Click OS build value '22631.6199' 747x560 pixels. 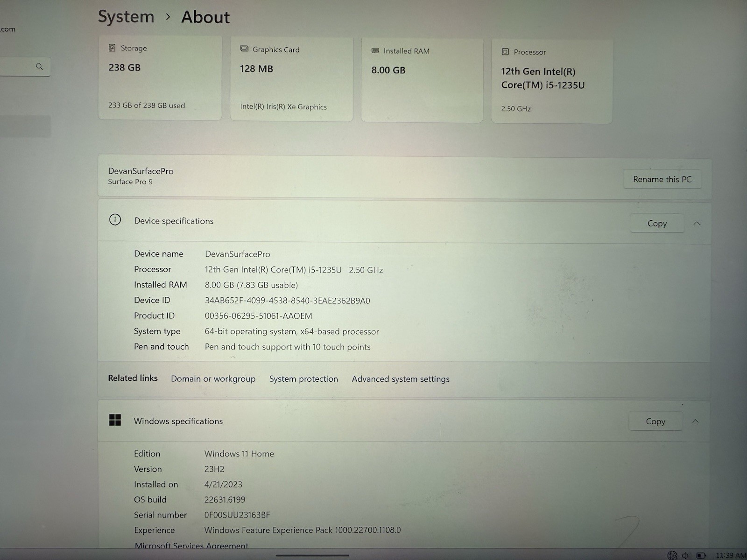click(225, 500)
